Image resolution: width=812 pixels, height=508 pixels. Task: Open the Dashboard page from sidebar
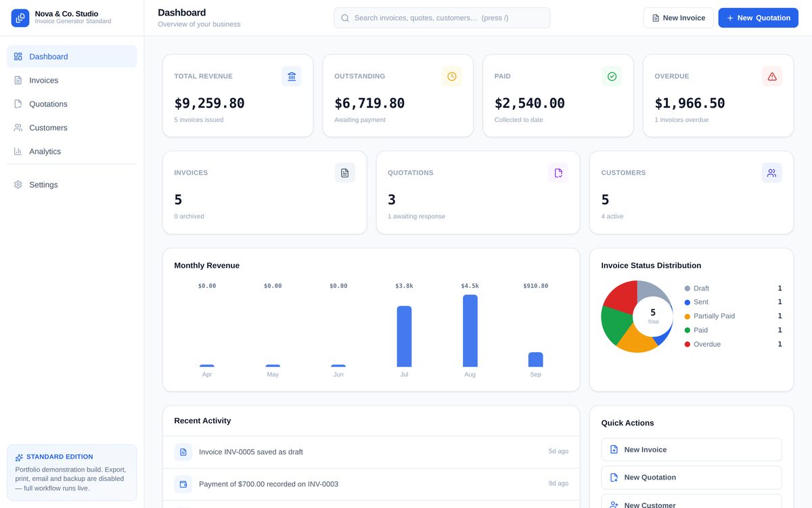click(72, 57)
